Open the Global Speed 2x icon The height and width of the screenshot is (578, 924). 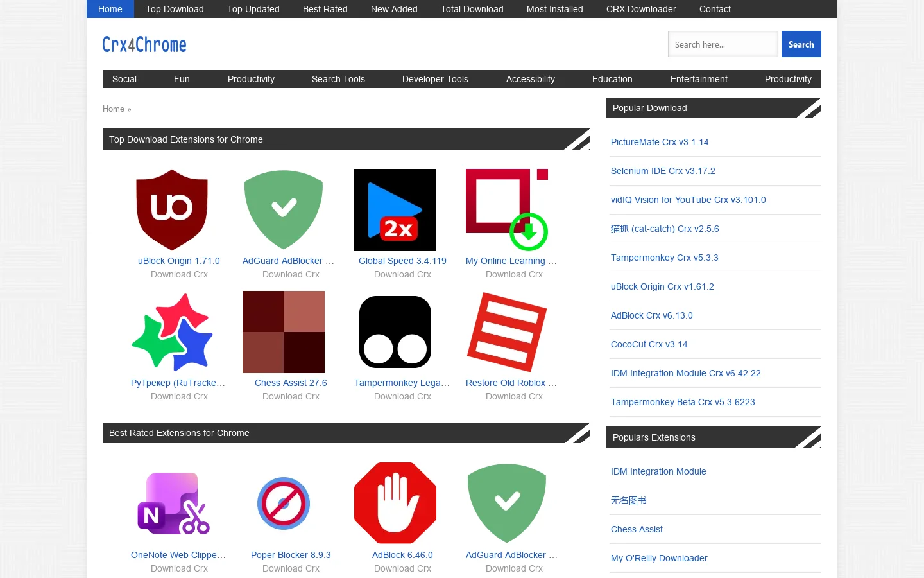395,210
